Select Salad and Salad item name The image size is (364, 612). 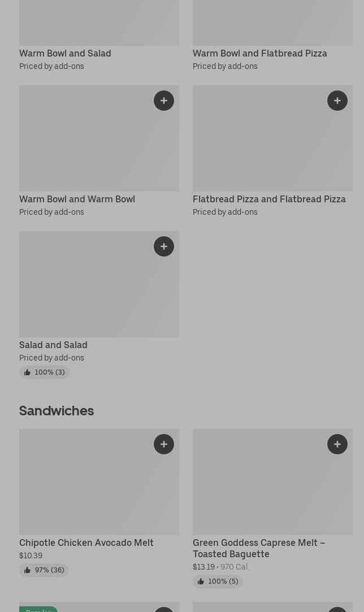[53, 345]
